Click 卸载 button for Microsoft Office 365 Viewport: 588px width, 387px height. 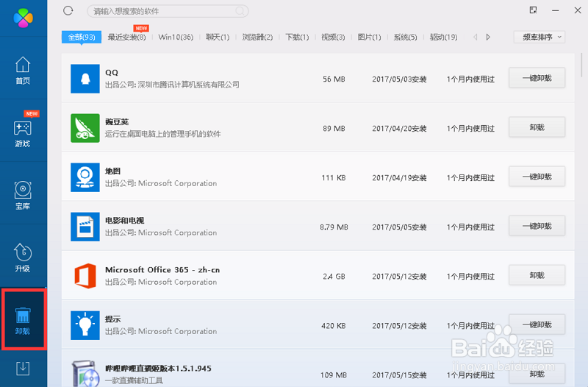(x=537, y=275)
